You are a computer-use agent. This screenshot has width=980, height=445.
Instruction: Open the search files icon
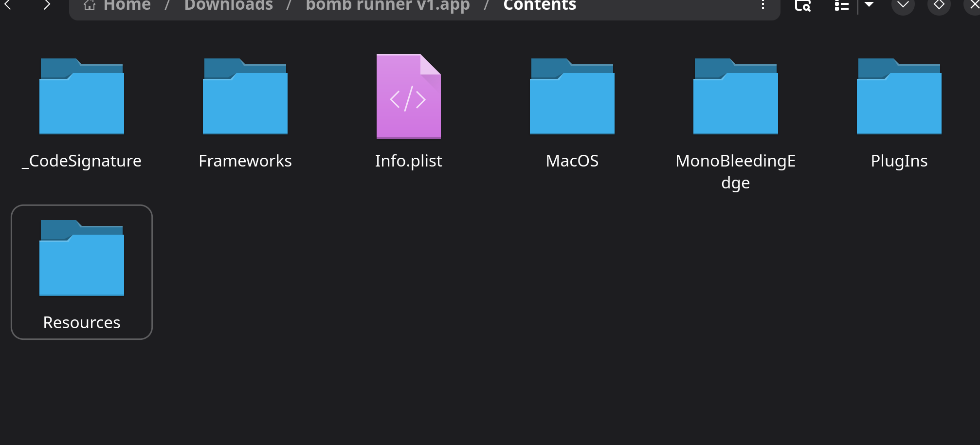[x=802, y=5]
